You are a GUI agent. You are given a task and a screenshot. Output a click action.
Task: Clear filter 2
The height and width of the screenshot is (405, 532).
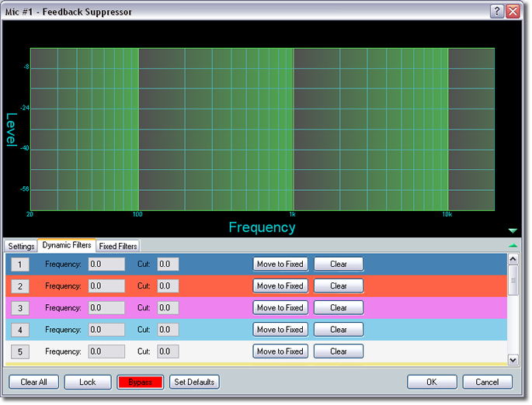click(339, 286)
